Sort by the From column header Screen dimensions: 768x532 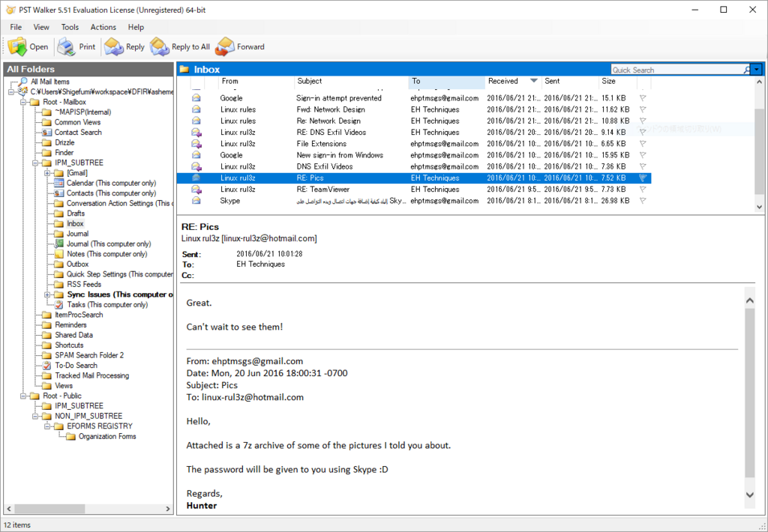point(256,81)
